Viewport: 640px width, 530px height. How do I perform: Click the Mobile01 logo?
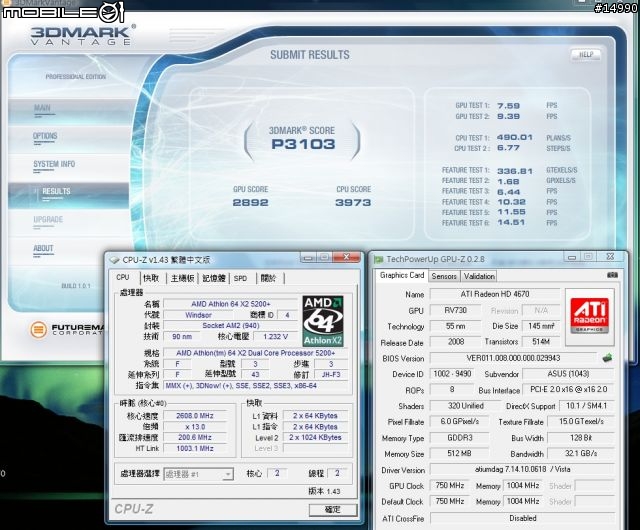[63, 12]
